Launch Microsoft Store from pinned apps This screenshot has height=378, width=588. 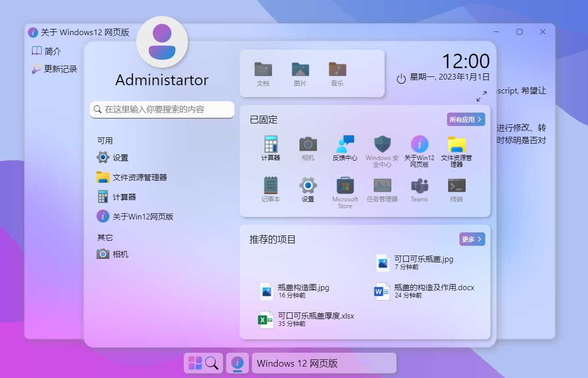[x=345, y=186]
